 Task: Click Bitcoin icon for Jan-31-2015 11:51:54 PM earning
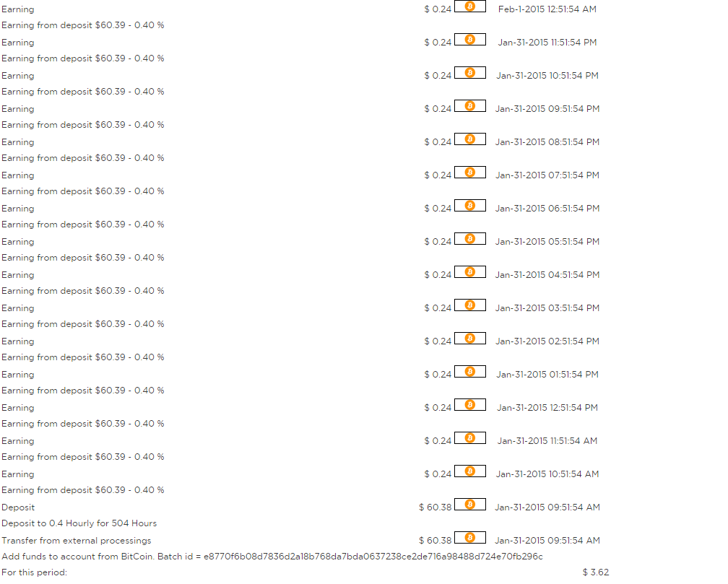click(470, 40)
